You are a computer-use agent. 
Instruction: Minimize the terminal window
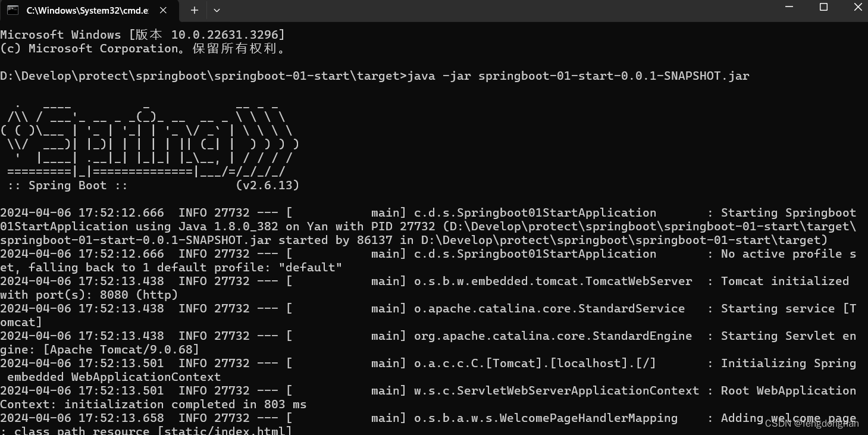pos(789,7)
